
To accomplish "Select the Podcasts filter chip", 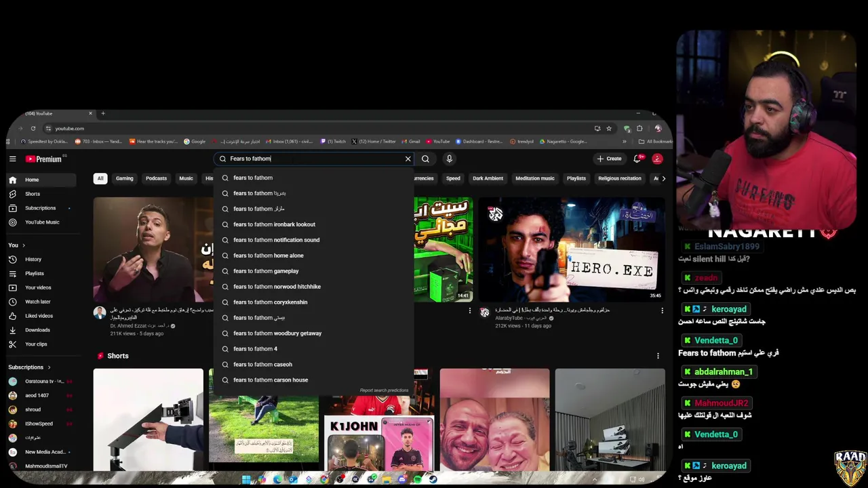I will tap(156, 178).
